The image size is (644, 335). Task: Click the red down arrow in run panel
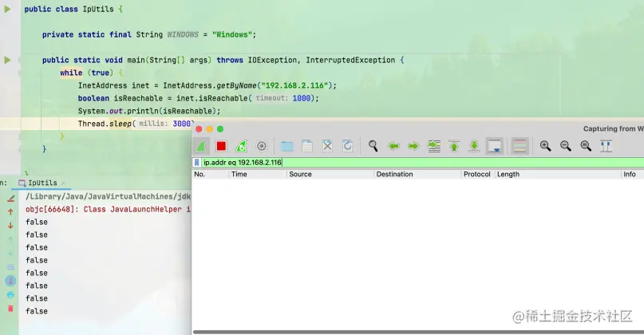[10, 226]
